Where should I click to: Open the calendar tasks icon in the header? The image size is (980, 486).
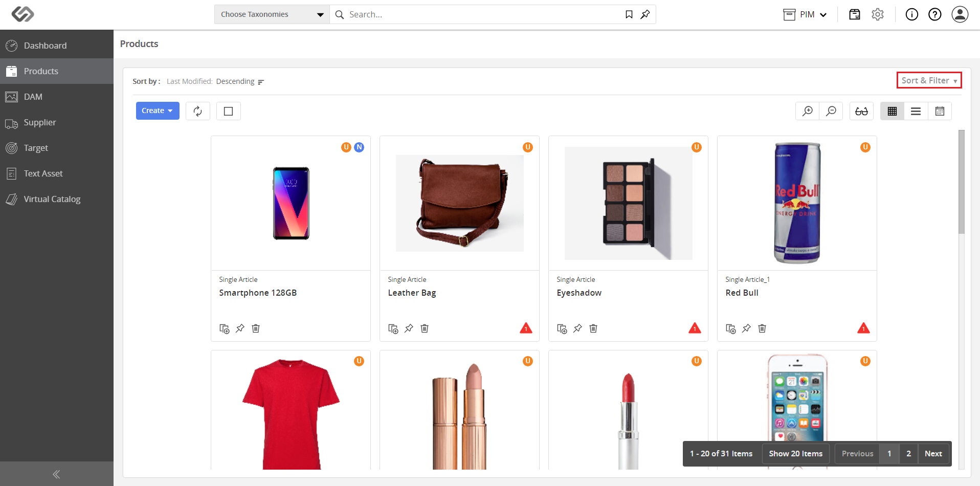[x=855, y=14]
